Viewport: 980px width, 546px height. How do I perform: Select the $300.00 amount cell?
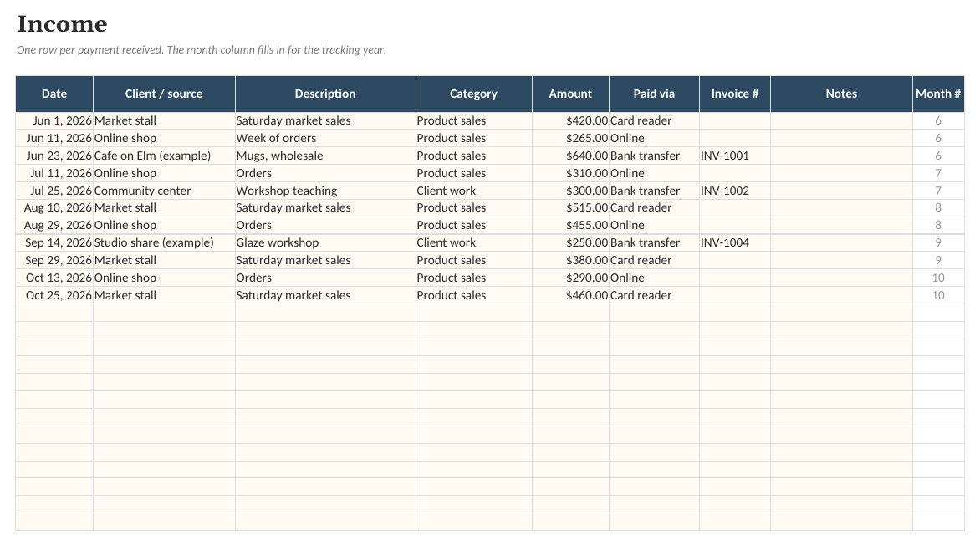[x=570, y=191]
